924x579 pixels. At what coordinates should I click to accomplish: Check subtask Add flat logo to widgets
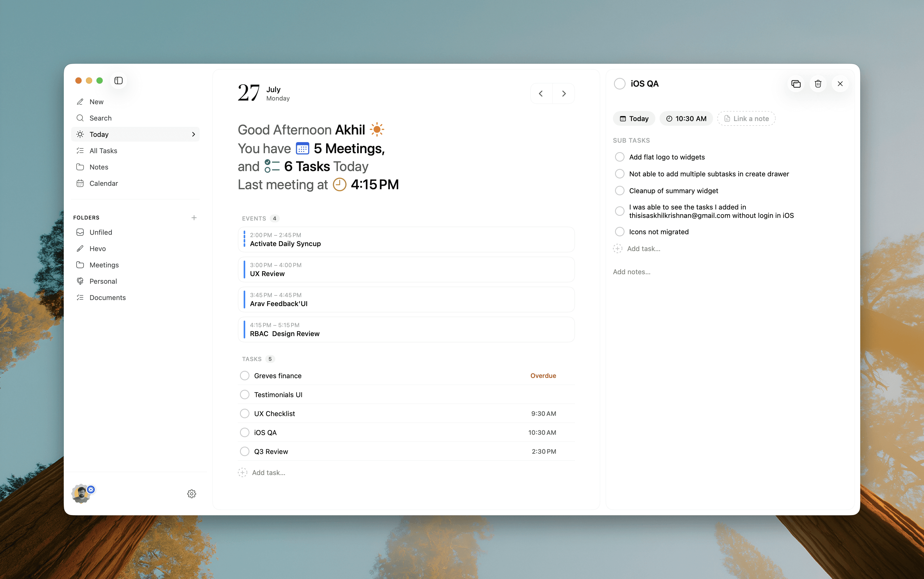620,157
